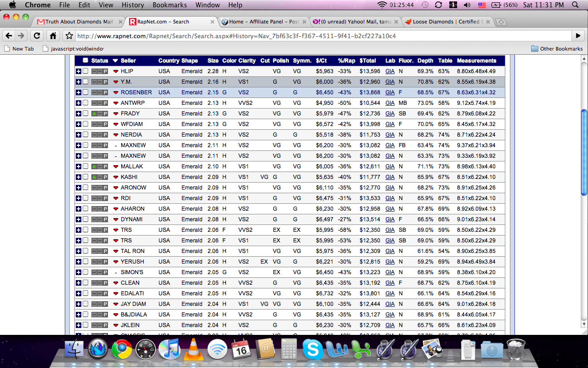The image size is (588, 368).
Task: Open the GIA link in the B&JDIALA row
Action: pyautogui.click(x=390, y=315)
